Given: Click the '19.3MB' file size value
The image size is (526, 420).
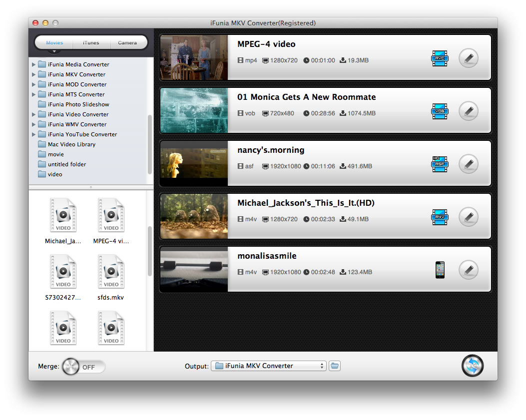Looking at the screenshot, I should pos(358,60).
